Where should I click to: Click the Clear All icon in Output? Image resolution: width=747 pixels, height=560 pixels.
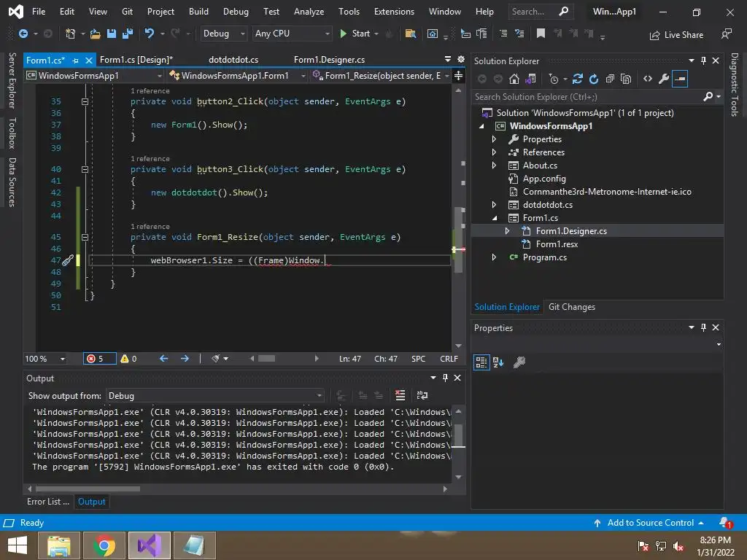(x=400, y=395)
